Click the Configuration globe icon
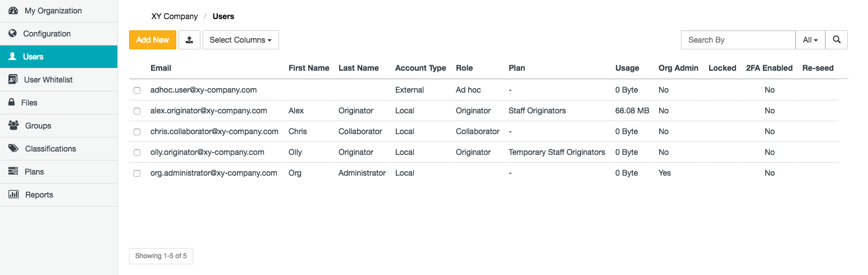The width and height of the screenshot is (868, 275). (x=12, y=34)
